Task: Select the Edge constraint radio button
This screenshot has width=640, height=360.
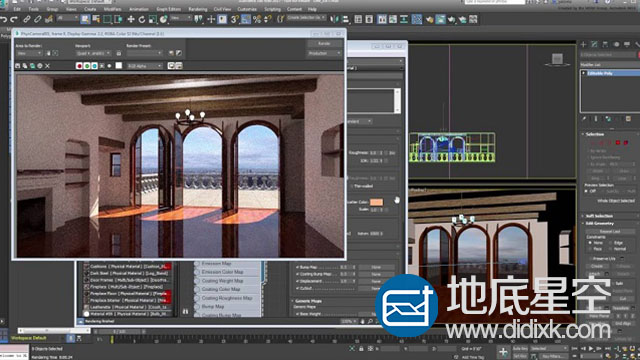Action: pyautogui.click(x=611, y=243)
